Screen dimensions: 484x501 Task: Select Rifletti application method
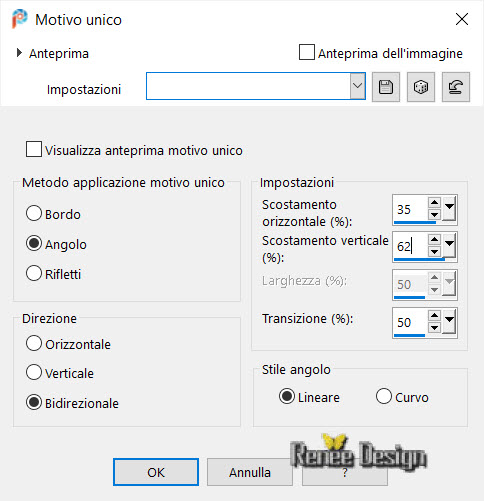pyautogui.click(x=34, y=273)
